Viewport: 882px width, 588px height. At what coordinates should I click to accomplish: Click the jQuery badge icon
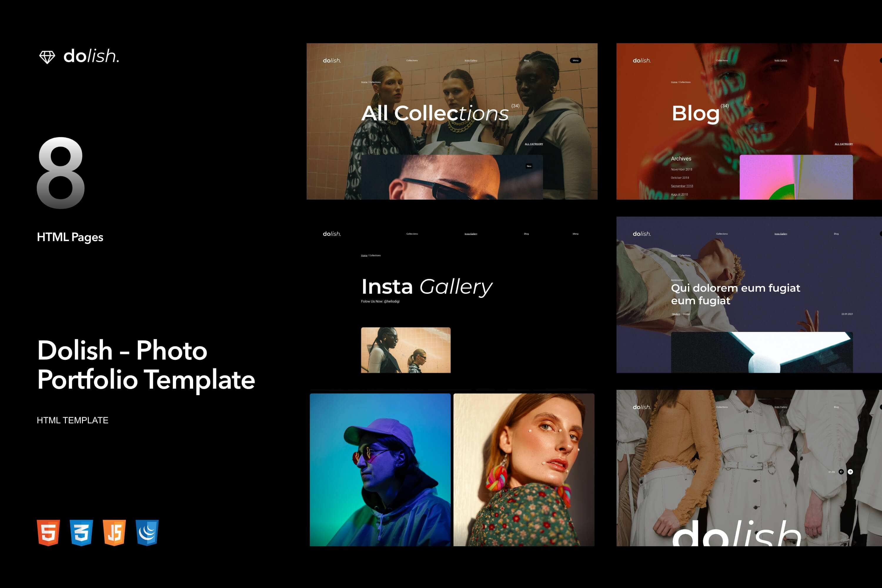[x=147, y=532]
